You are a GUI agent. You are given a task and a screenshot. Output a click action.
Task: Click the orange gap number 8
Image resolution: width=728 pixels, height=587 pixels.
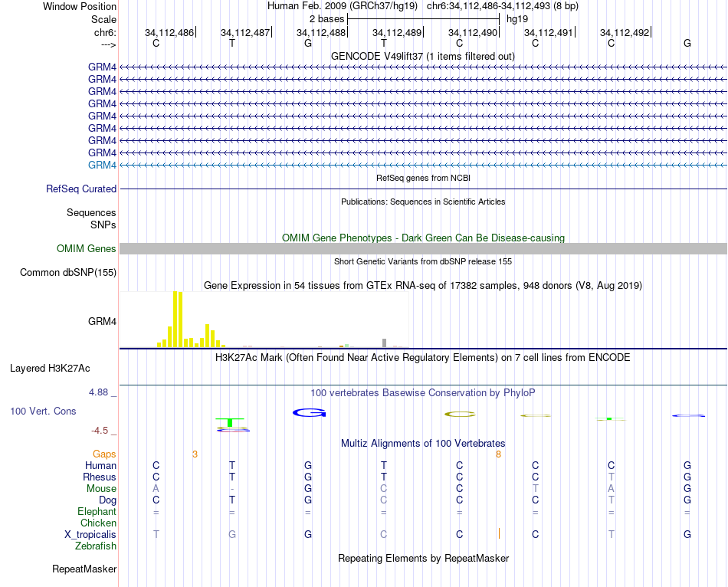point(498,454)
